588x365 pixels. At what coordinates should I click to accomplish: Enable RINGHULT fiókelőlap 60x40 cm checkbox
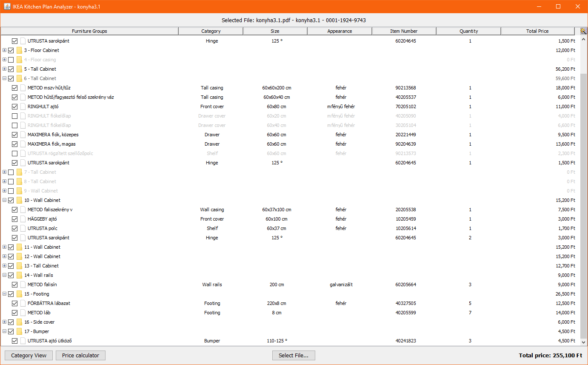[15, 125]
